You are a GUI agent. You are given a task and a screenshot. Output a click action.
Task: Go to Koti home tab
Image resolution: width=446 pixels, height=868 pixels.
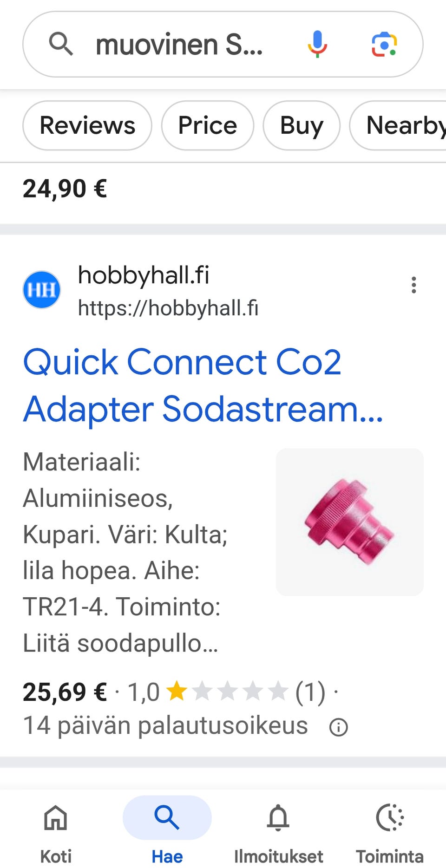point(56,834)
